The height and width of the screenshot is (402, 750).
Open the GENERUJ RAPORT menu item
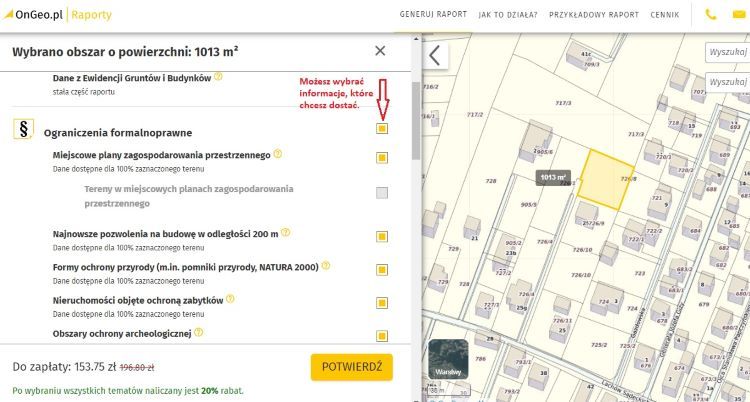click(433, 15)
